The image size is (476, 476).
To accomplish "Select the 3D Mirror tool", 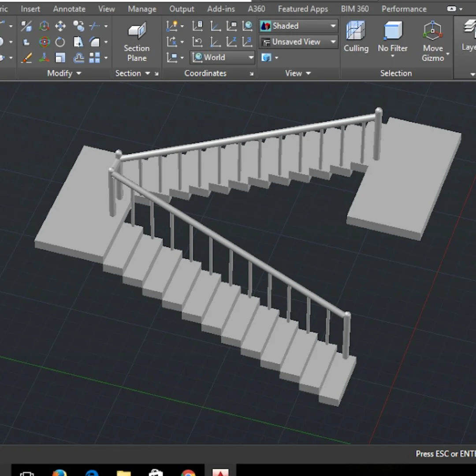I will (26, 26).
